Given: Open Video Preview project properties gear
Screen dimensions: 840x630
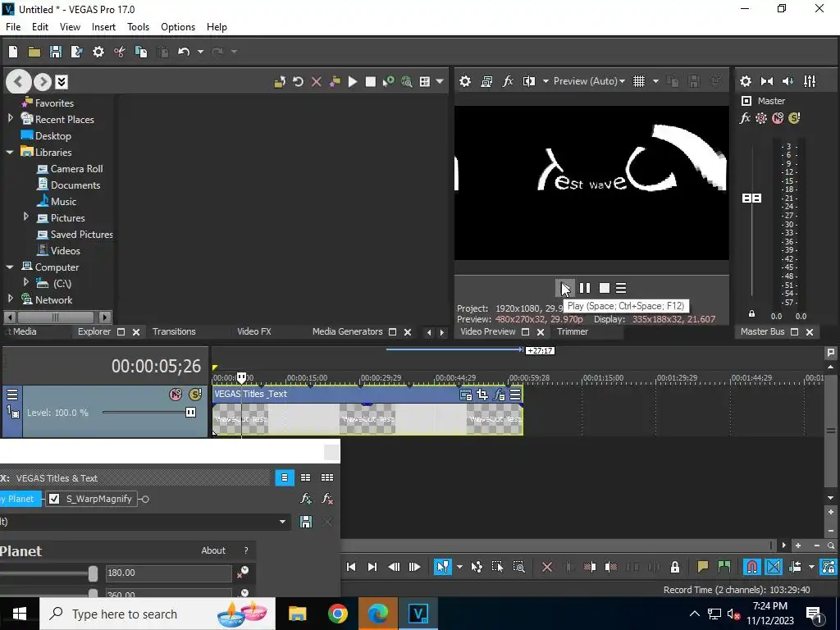Looking at the screenshot, I should click(465, 81).
